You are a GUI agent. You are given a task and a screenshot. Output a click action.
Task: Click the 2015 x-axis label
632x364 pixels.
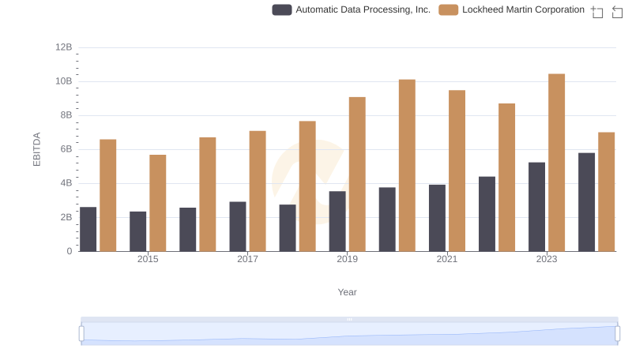148,259
